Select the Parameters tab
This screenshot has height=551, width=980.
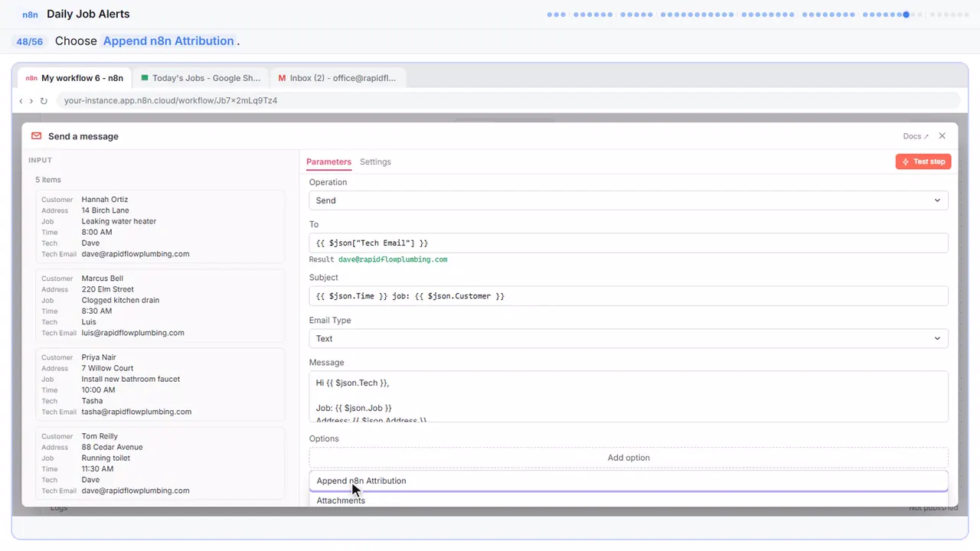coord(328,161)
